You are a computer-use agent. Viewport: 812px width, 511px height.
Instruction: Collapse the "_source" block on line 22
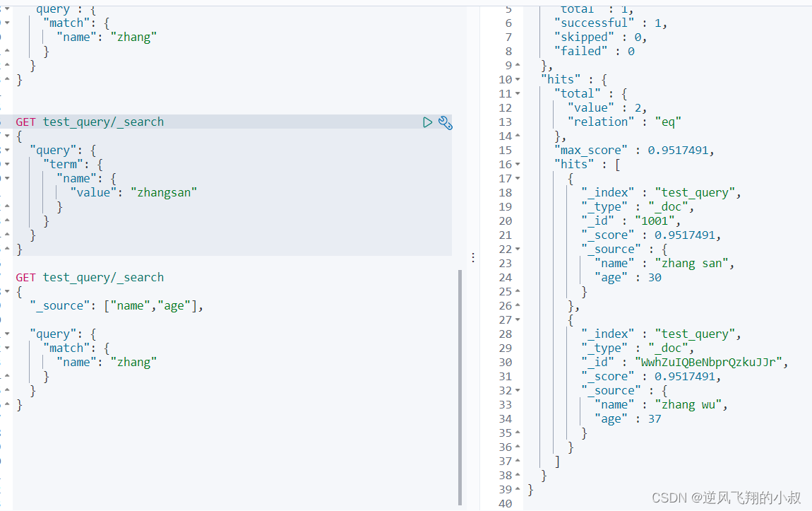(518, 249)
